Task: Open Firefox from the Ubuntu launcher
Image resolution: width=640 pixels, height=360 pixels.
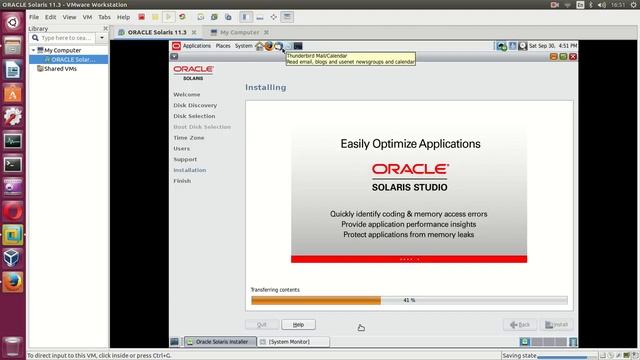Action: point(13,282)
